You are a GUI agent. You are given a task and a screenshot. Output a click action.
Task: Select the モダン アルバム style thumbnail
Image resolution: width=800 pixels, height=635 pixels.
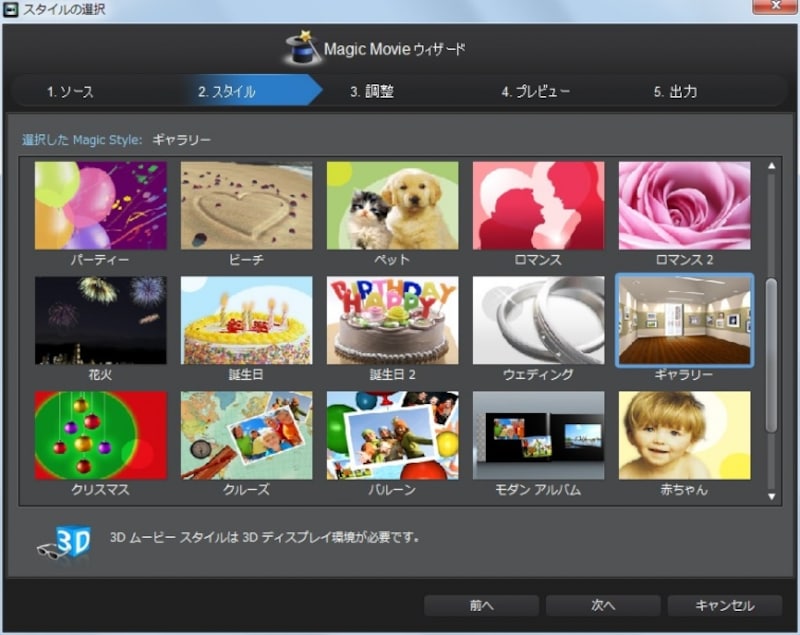[x=538, y=435]
